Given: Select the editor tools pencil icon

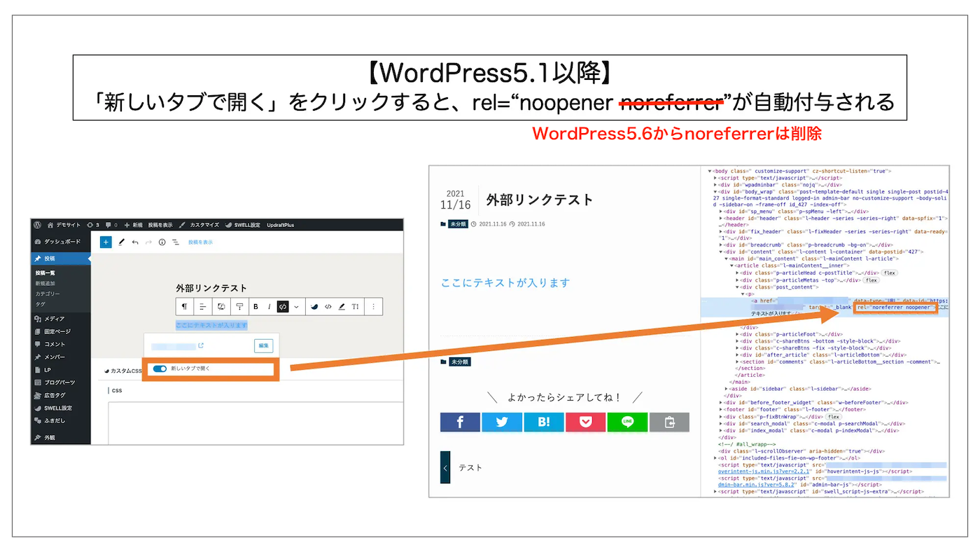Looking at the screenshot, I should 121,242.
